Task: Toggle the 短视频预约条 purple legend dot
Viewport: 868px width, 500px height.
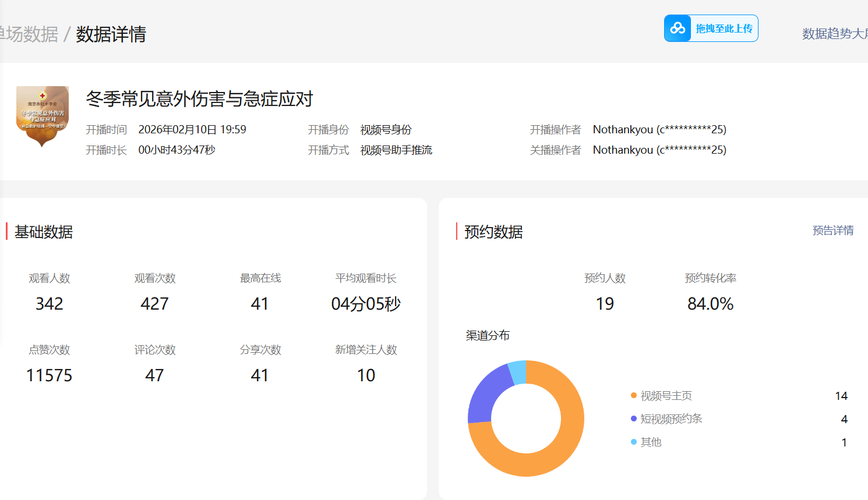Action: click(x=634, y=419)
